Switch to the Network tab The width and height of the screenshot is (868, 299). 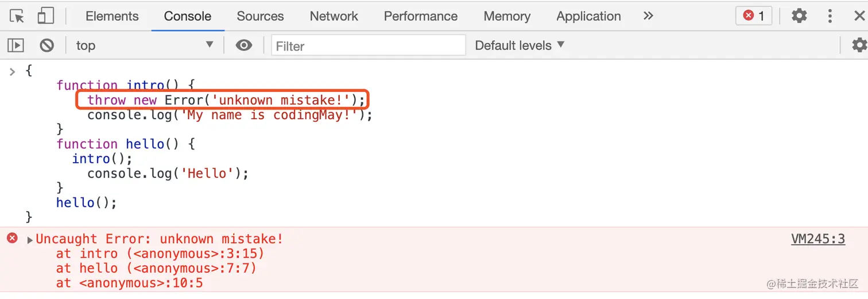(x=334, y=16)
